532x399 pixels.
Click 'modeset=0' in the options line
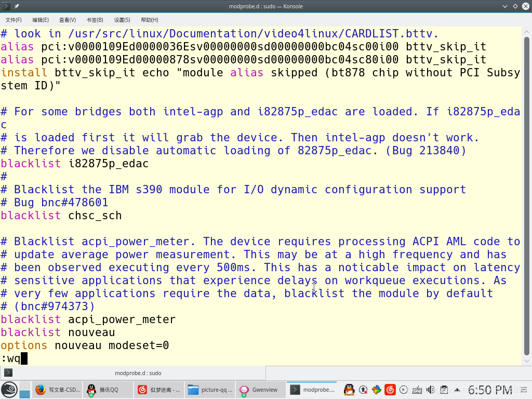[139, 345]
